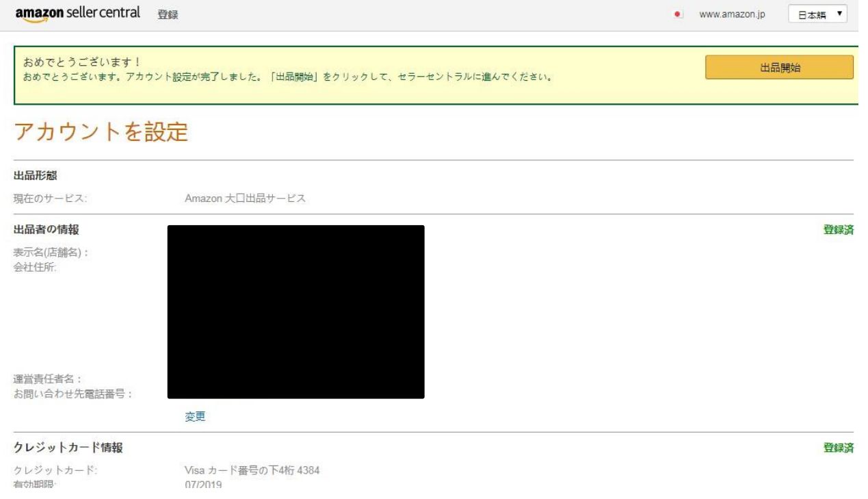Click the 表示名(店舗名) label

coord(51,253)
